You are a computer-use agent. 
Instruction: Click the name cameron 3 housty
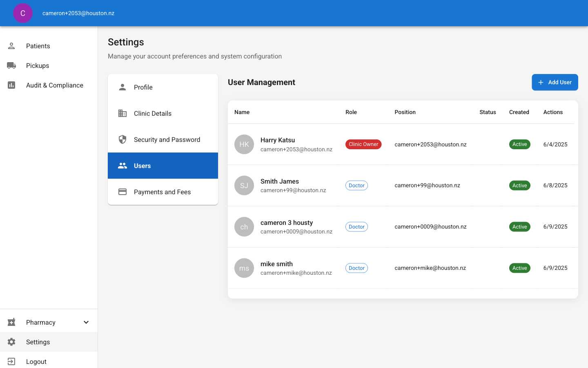(x=287, y=223)
